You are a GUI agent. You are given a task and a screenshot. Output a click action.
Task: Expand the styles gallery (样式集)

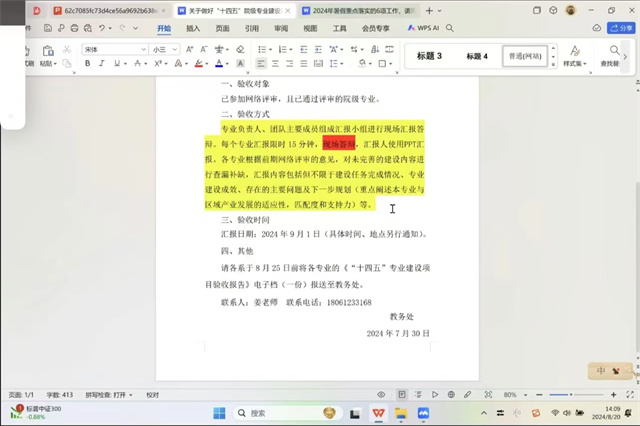[x=573, y=57]
